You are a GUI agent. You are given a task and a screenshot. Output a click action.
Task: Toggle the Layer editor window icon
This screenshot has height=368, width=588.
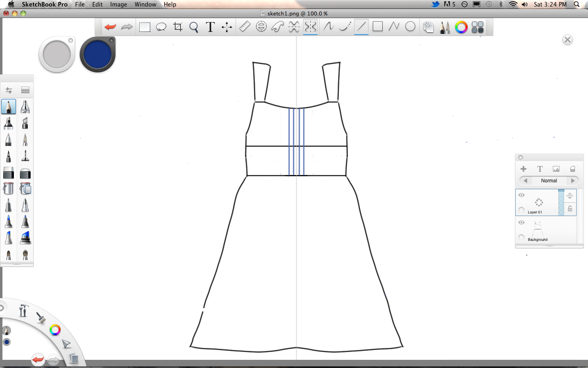[x=428, y=27]
